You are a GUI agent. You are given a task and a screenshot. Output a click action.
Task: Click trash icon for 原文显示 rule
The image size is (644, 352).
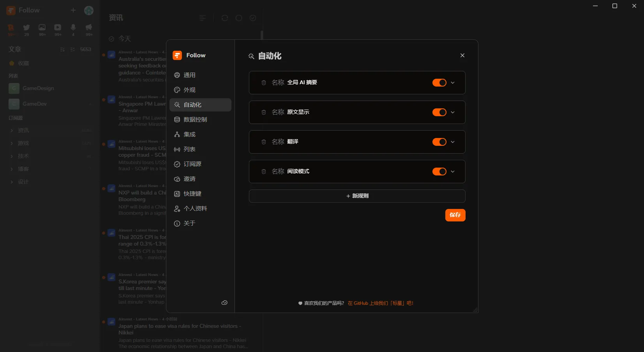[264, 112]
